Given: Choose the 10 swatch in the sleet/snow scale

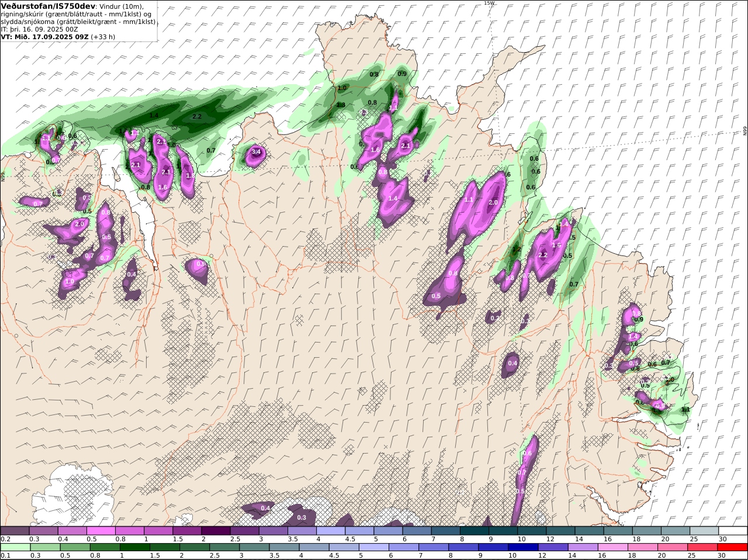Looking at the screenshot, I should tap(532, 531).
